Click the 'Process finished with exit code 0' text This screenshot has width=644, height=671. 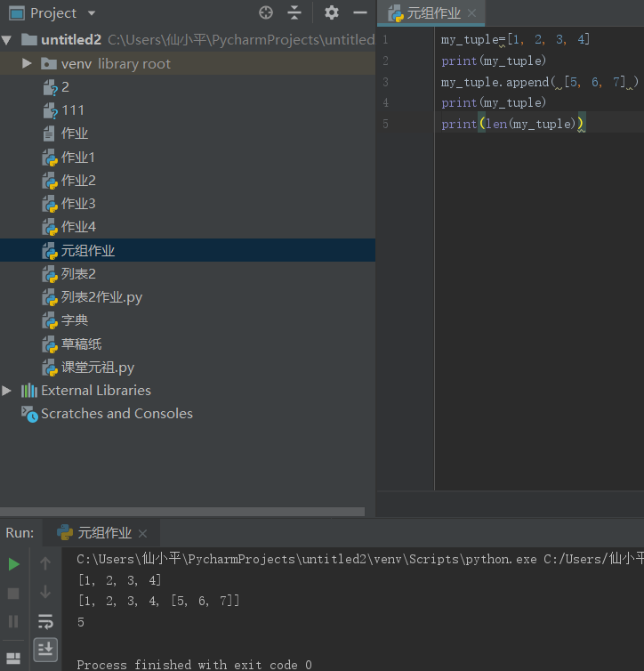tap(194, 665)
